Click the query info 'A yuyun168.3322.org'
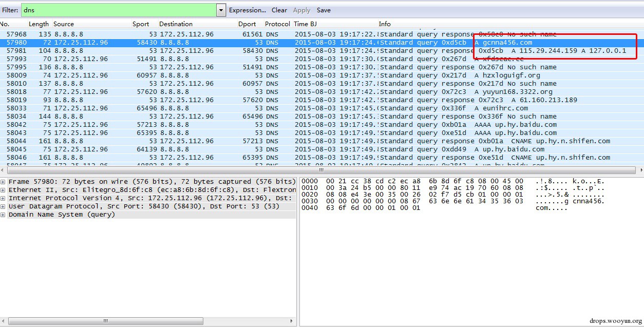Viewport: 644px width, 327px height. click(x=514, y=92)
